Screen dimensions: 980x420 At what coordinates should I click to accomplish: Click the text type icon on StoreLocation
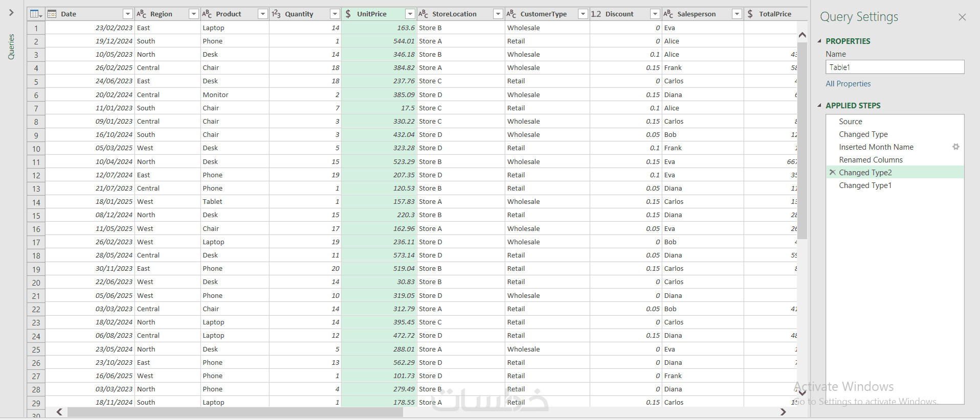point(424,14)
